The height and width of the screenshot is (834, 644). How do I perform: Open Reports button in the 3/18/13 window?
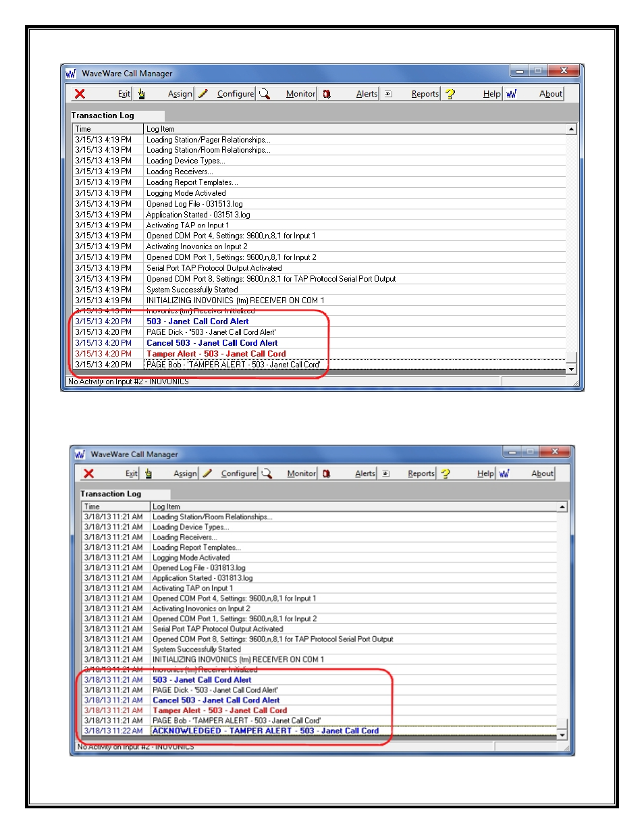click(408, 473)
